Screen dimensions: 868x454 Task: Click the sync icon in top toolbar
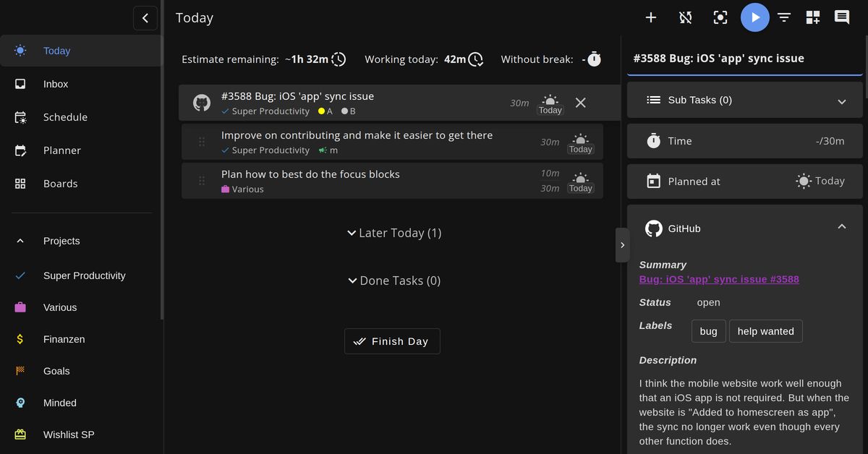[x=686, y=17]
